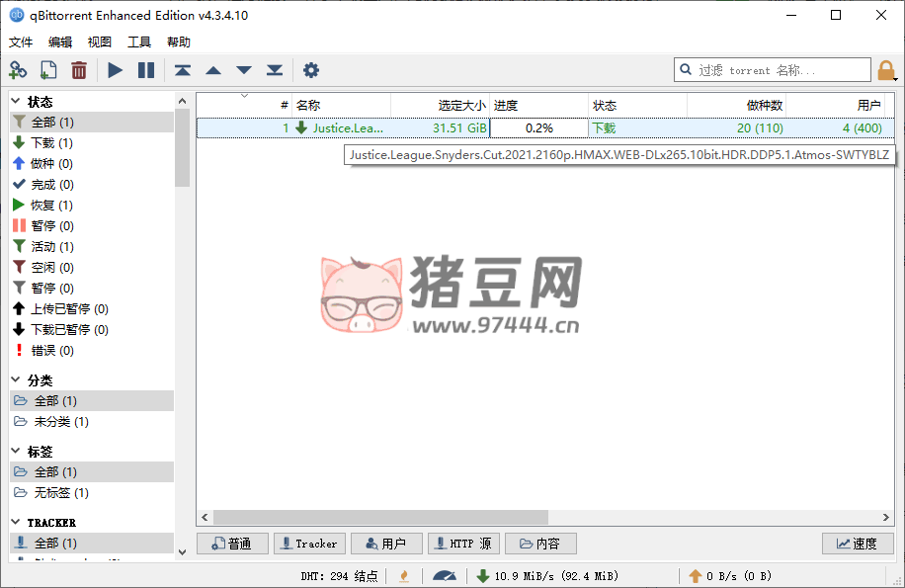Click the add torrent link icon

(18, 70)
